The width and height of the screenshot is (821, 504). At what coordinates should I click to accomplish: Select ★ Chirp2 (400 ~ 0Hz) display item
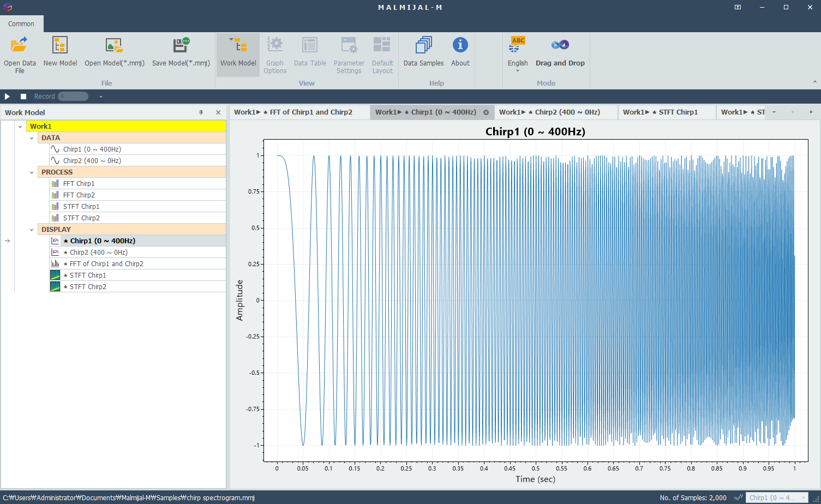pos(137,253)
